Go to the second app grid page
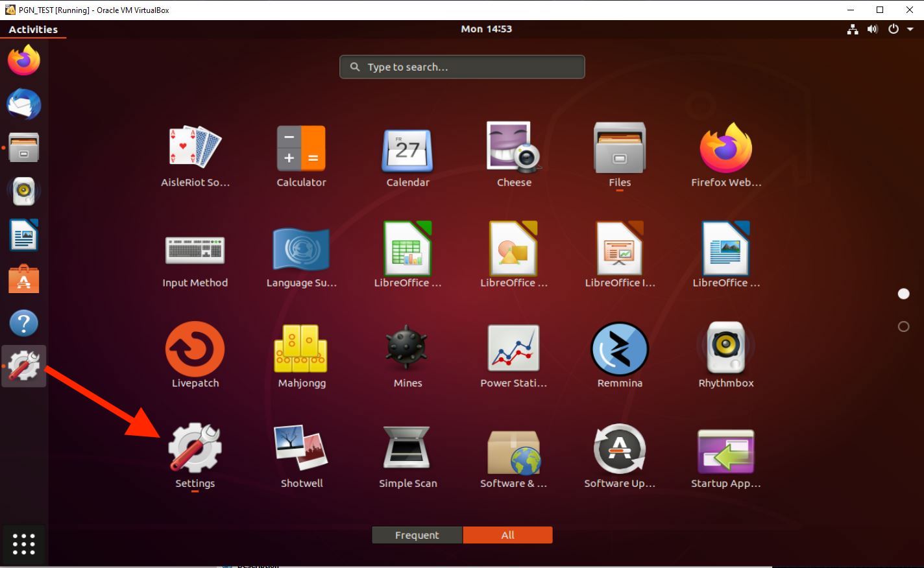This screenshot has width=924, height=568. [x=903, y=327]
